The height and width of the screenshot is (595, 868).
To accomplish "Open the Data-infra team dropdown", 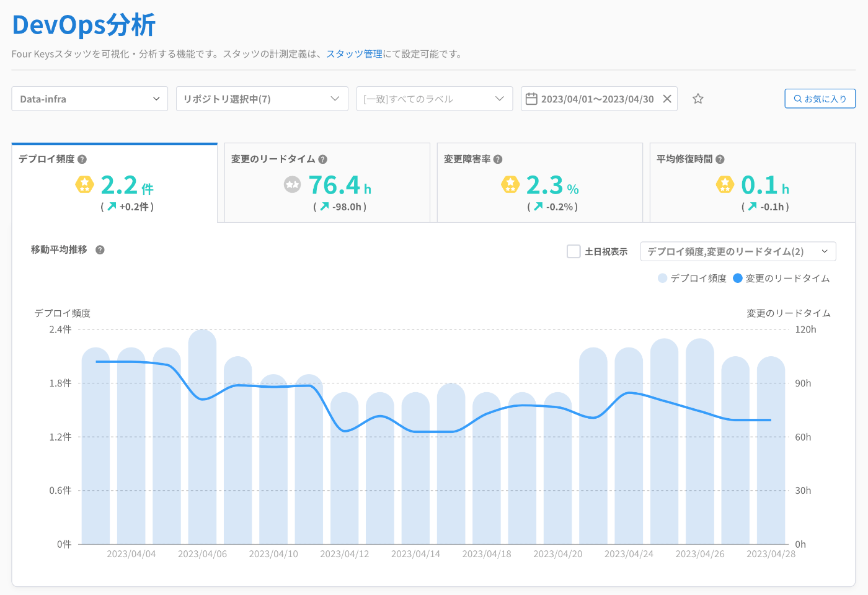I will 90,99.
